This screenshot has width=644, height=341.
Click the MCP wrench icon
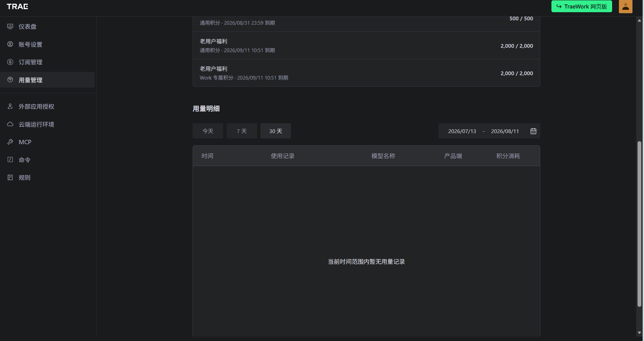point(10,142)
